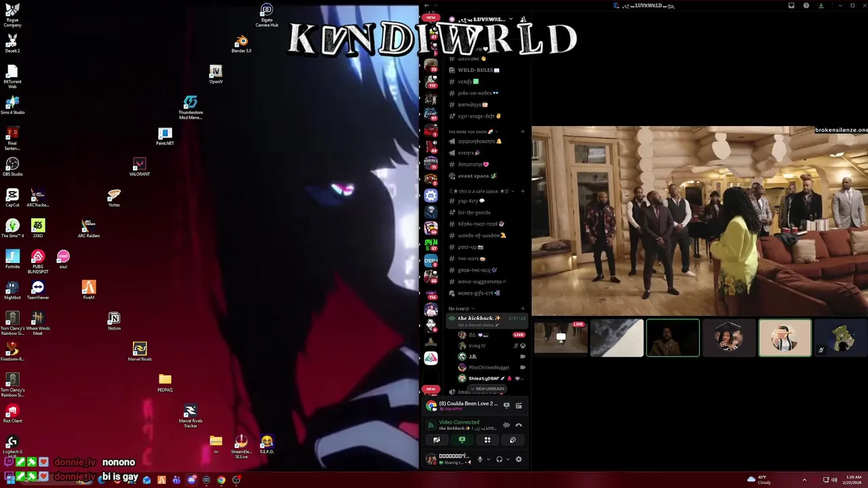Image resolution: width=868 pixels, height=488 pixels.
Task: Toggle screen share button in Discord
Action: 462,440
